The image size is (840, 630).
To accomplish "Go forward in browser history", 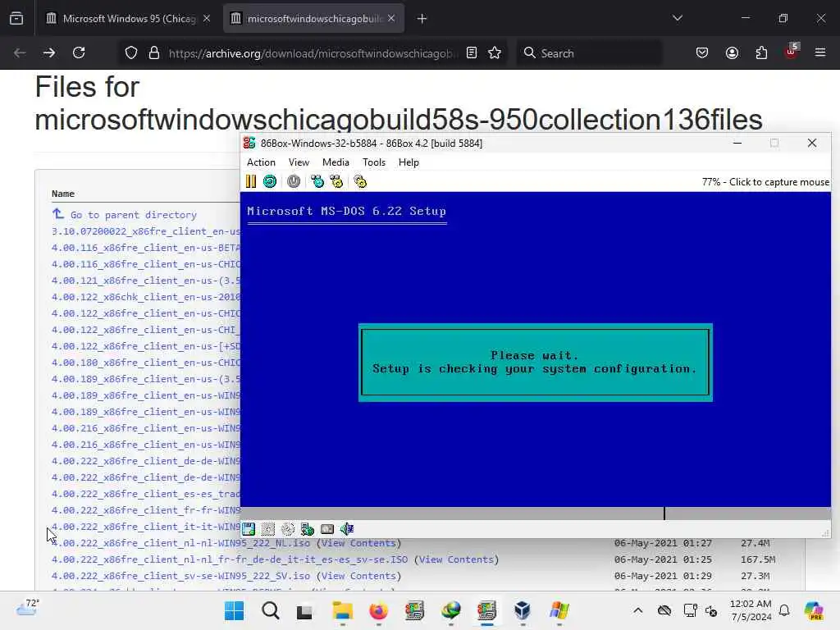I will point(48,52).
